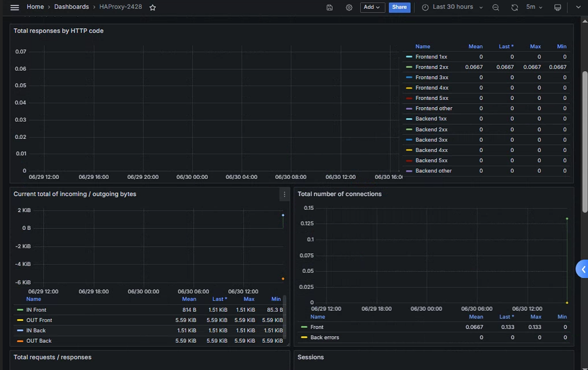The width and height of the screenshot is (588, 370).
Task: Click the Total responses by HTTP code title
Action: [x=59, y=31]
